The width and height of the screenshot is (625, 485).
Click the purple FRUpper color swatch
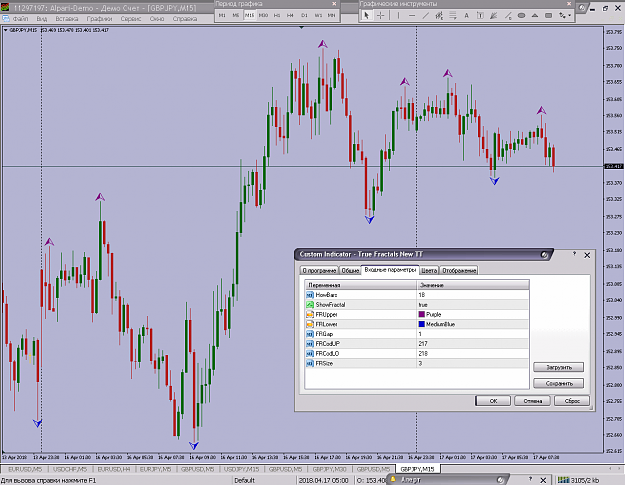tap(421, 314)
